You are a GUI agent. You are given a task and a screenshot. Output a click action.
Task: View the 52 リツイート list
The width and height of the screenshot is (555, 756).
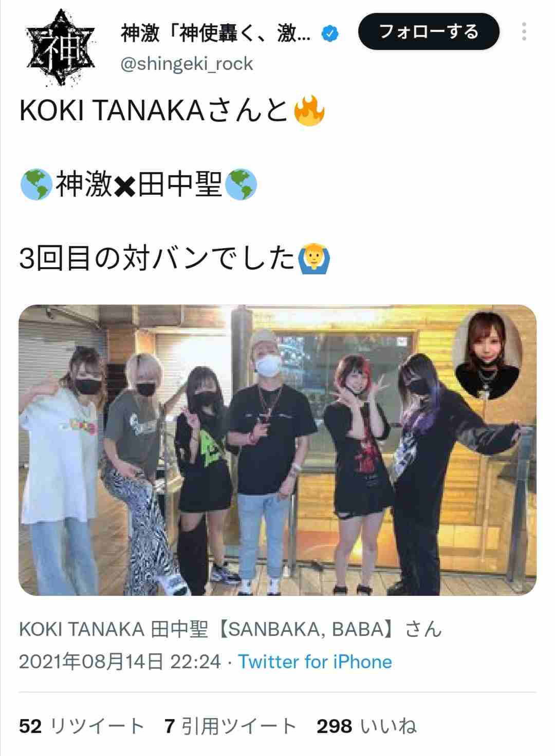pos(82,726)
